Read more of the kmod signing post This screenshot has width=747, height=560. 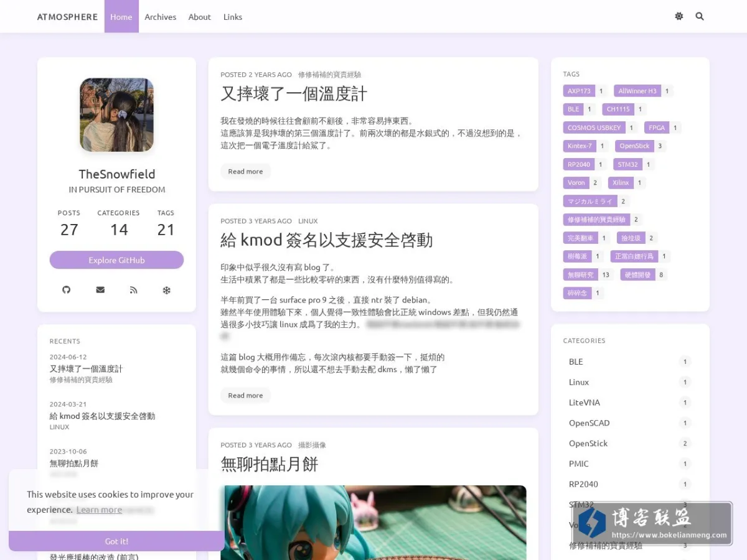[245, 395]
